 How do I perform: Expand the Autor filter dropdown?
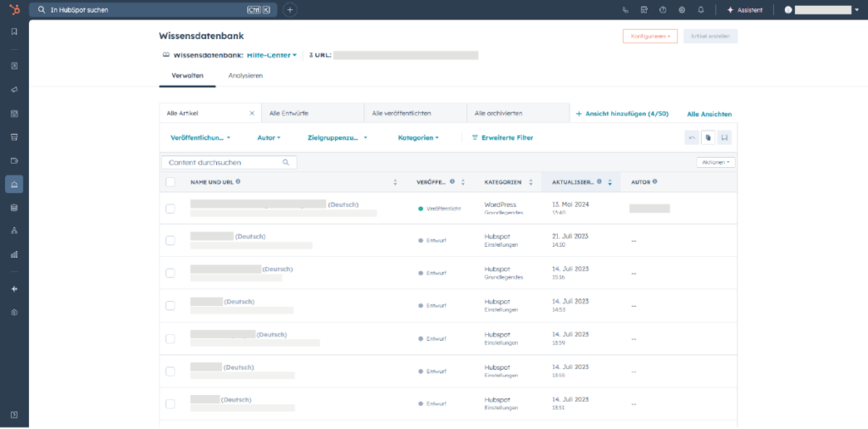pos(268,137)
